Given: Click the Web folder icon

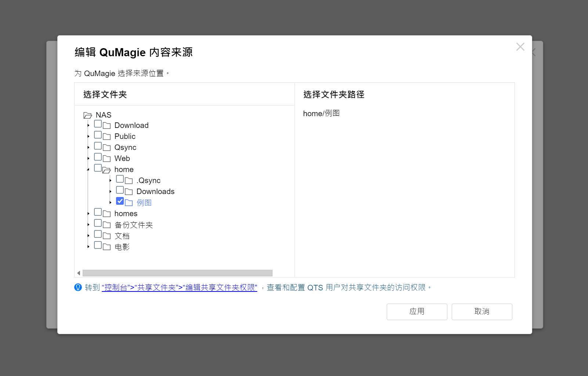Looking at the screenshot, I should click(x=107, y=159).
